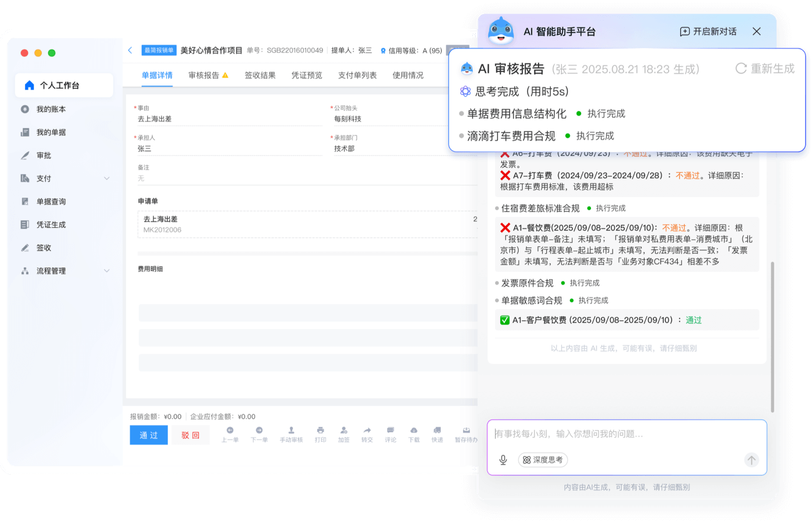The image size is (812, 521).
Task: Click the send arrow in chat box
Action: (751, 460)
